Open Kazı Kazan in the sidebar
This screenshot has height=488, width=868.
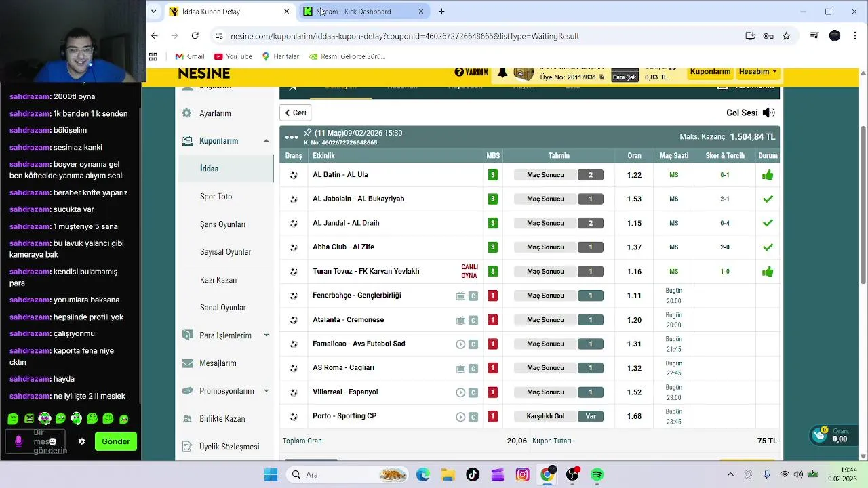point(218,280)
